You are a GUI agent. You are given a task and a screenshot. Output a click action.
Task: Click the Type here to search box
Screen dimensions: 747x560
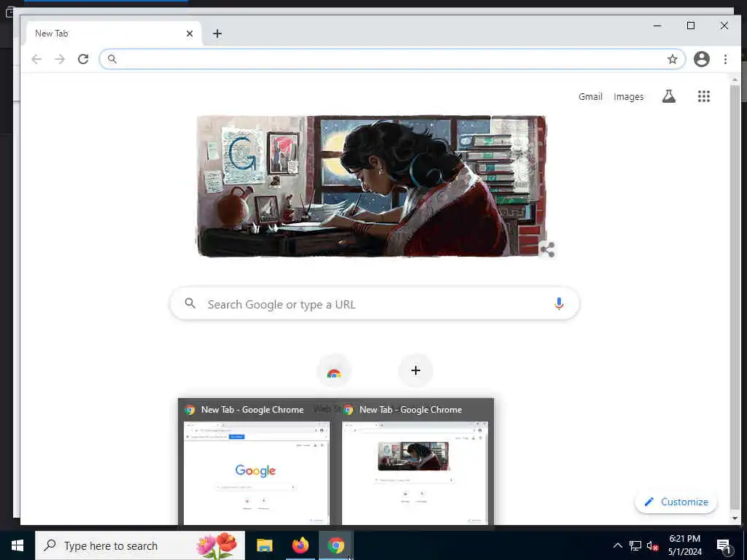(140, 545)
